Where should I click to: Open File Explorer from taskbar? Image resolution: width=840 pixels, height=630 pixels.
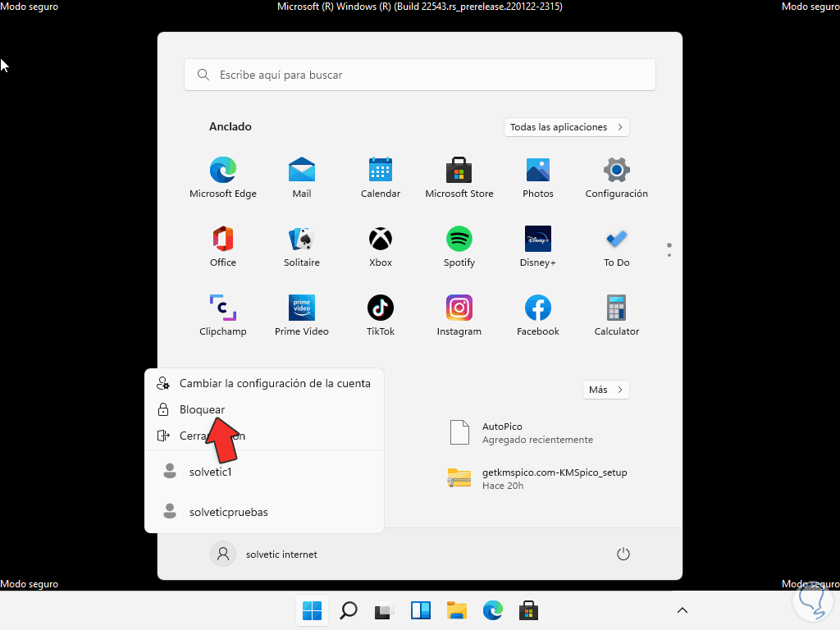pyautogui.click(x=457, y=610)
